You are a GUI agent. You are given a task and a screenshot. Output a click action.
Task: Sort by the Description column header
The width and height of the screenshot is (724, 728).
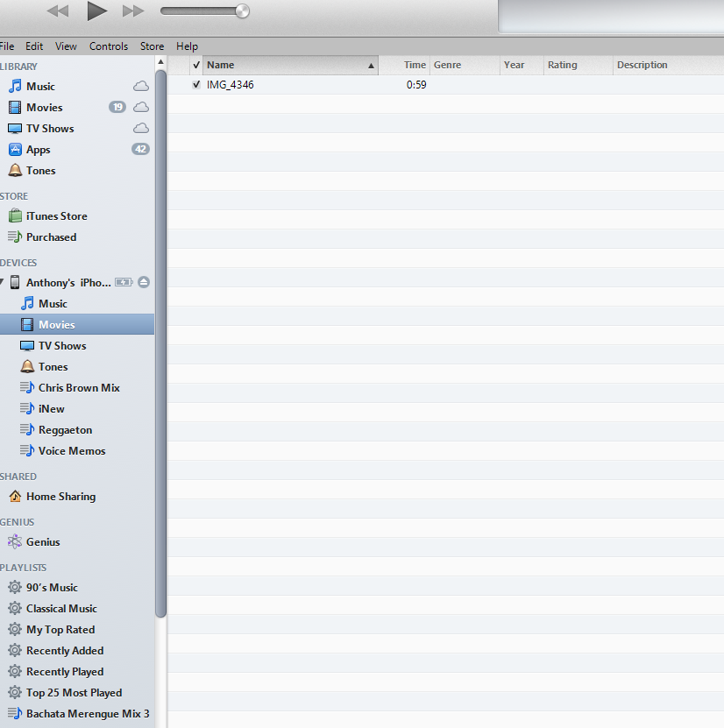click(x=668, y=65)
